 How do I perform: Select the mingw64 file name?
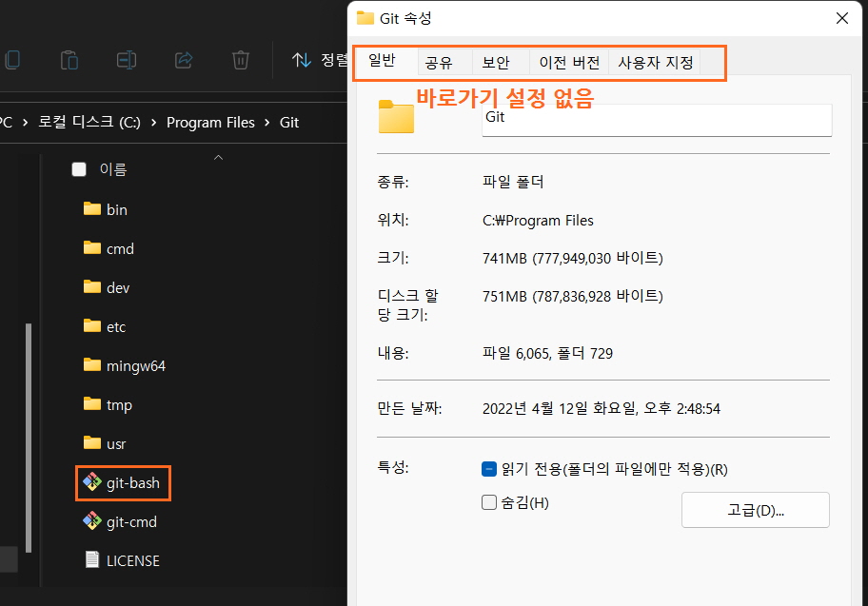pyautogui.click(x=135, y=366)
